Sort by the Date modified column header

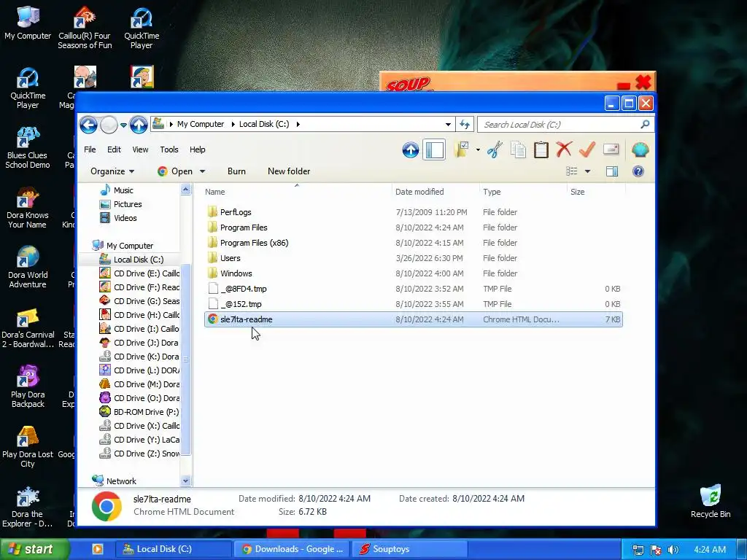[x=419, y=192]
